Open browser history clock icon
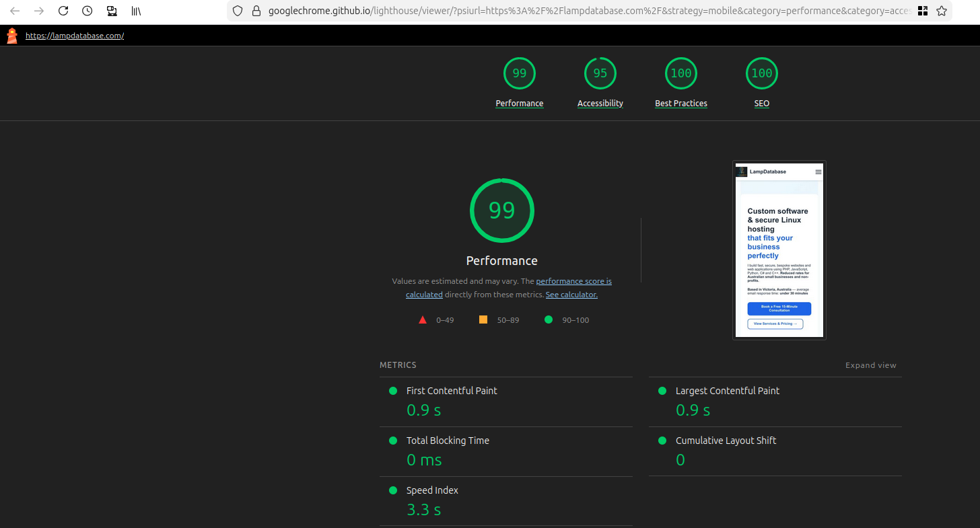980x528 pixels. click(x=87, y=11)
